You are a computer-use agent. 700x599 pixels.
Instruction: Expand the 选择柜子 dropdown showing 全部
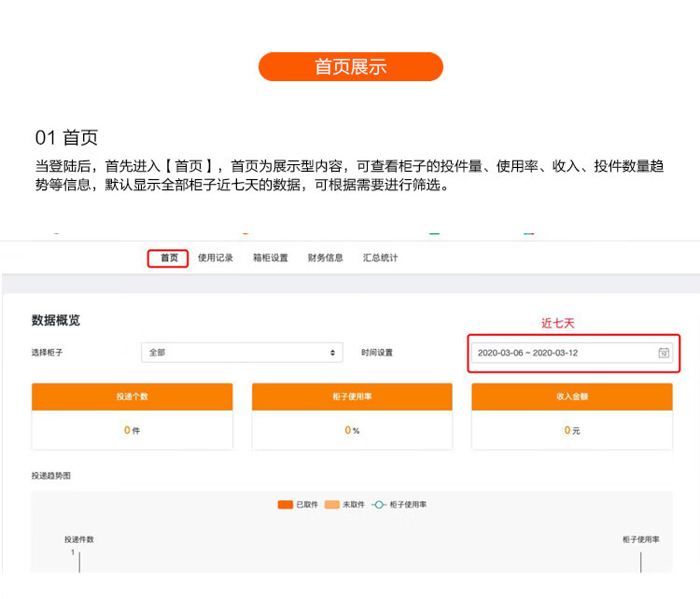coord(242,353)
